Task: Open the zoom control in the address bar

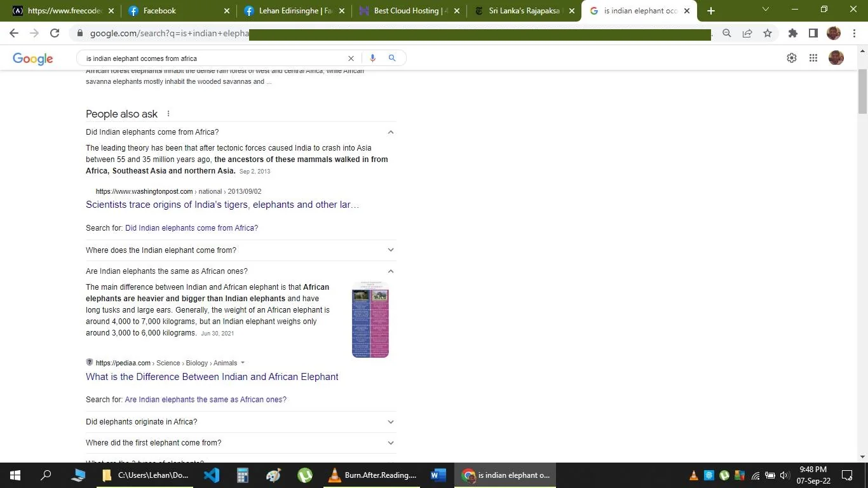Action: pos(727,33)
